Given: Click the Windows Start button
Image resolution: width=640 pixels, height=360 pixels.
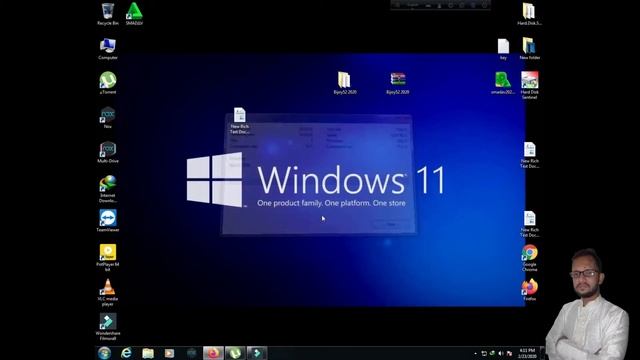Looking at the screenshot, I should [104, 353].
